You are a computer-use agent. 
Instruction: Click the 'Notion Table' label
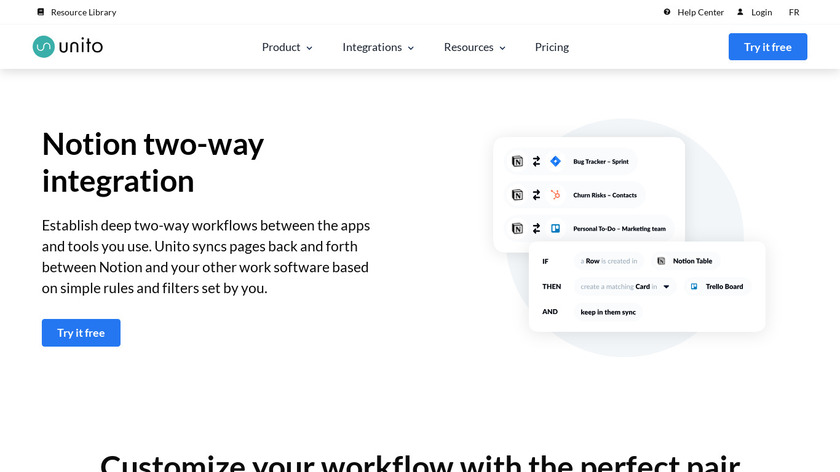coord(693,261)
